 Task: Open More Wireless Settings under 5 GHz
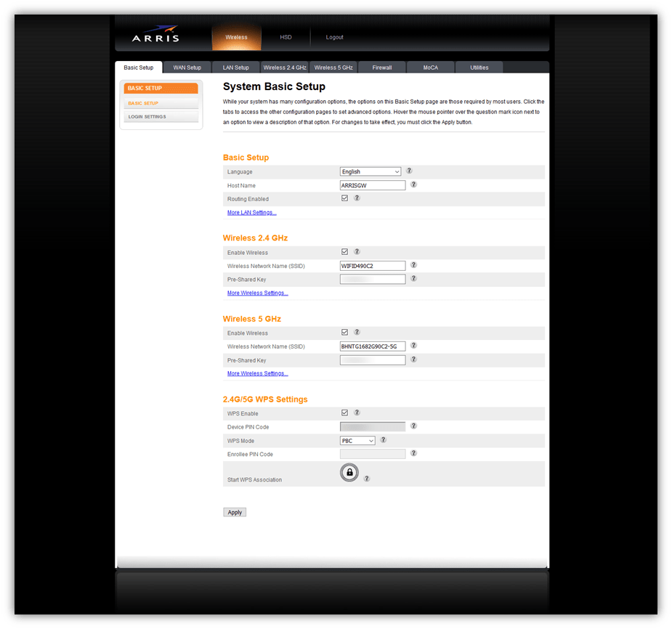point(258,373)
